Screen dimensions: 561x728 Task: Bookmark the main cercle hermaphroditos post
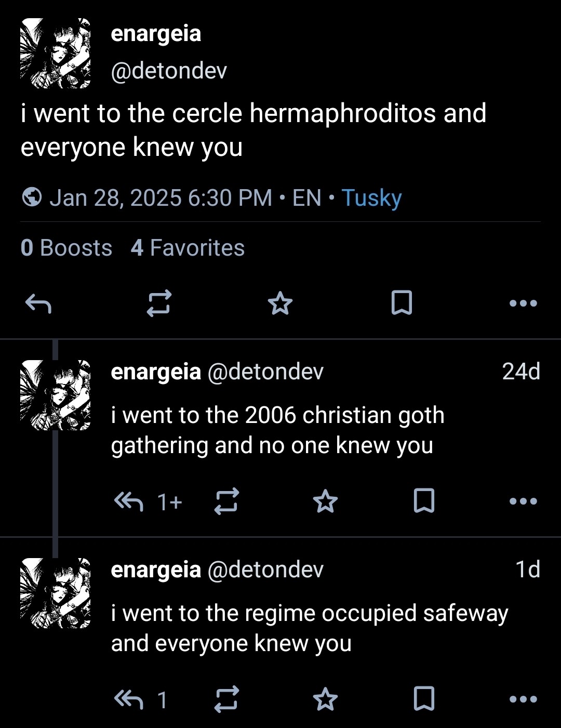click(402, 303)
